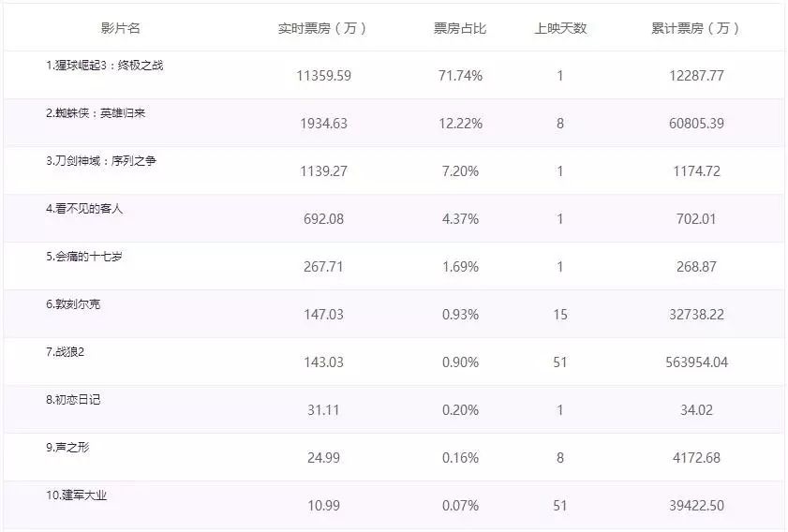The height and width of the screenshot is (532, 788).
Task: Click days-in-release value 51 for 建军大业
Action: click(x=560, y=506)
